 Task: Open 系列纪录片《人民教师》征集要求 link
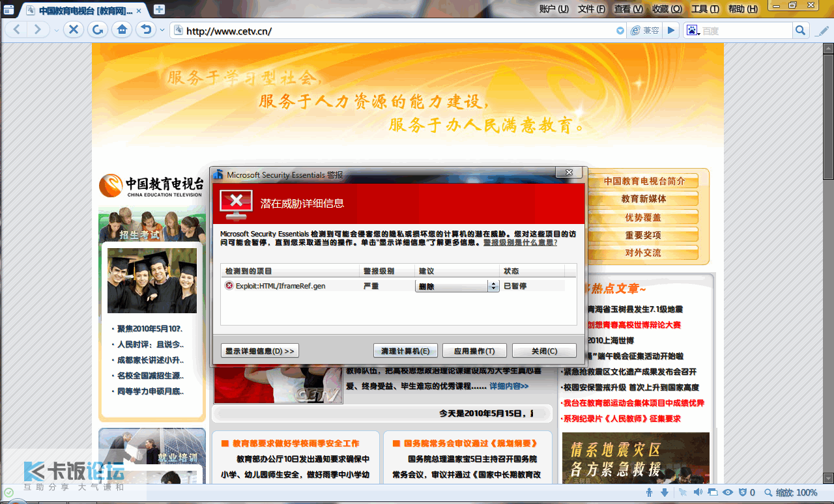(622, 419)
